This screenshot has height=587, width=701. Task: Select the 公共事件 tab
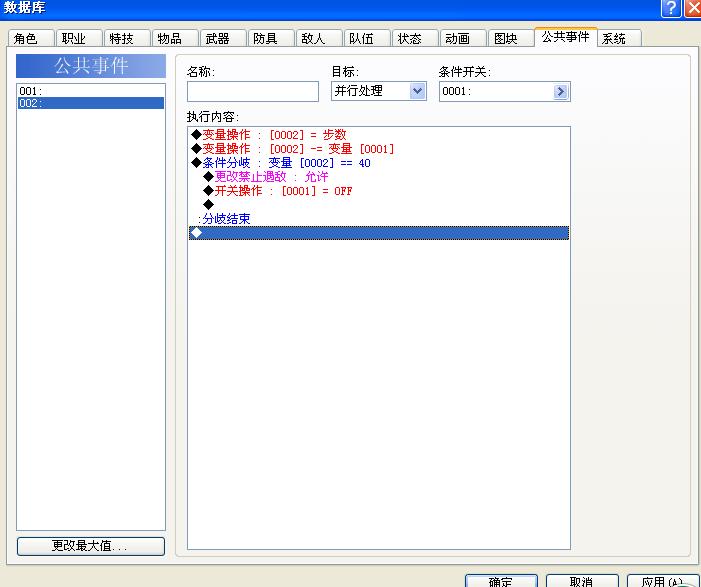click(x=566, y=37)
